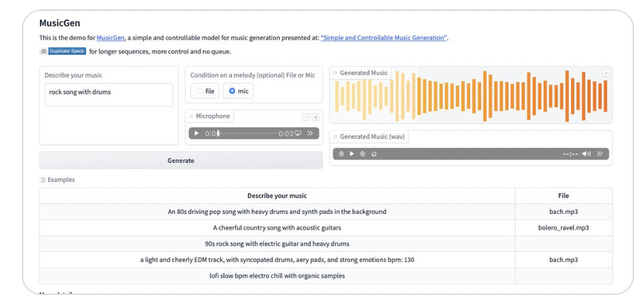Click the Generate button
644x299 pixels.
pos(181,160)
